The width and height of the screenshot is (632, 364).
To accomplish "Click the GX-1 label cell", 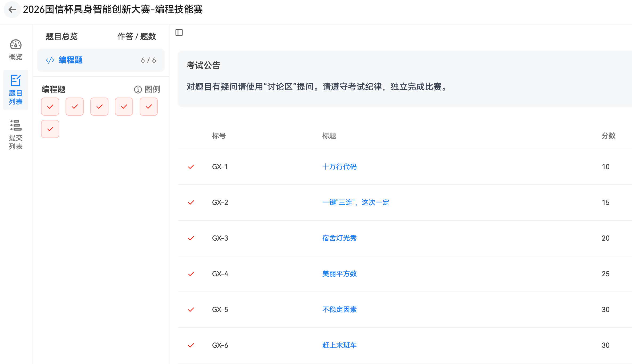I will (220, 167).
